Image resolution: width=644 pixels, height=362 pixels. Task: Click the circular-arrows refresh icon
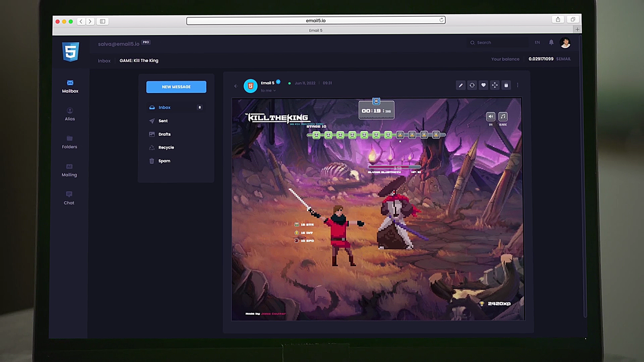point(472,85)
